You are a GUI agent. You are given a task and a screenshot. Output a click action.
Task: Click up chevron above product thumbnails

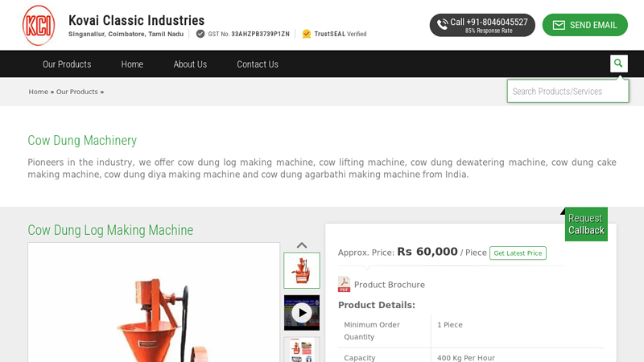tap(302, 245)
